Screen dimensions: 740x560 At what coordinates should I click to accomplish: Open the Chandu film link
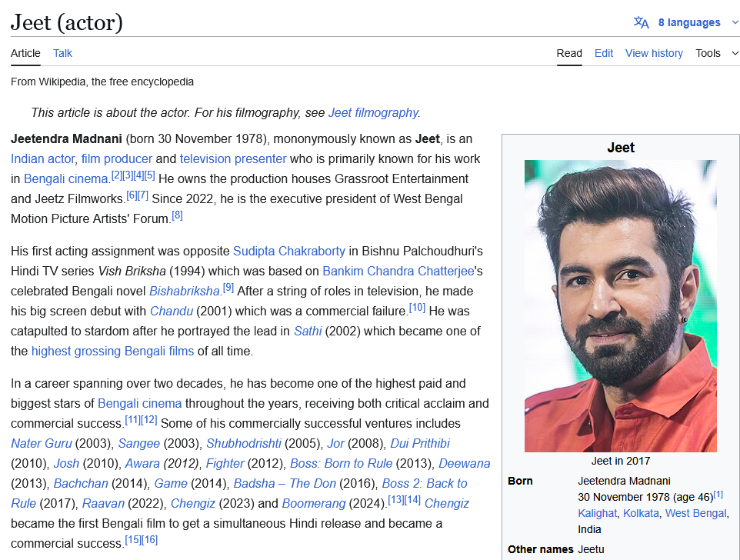[x=172, y=312]
